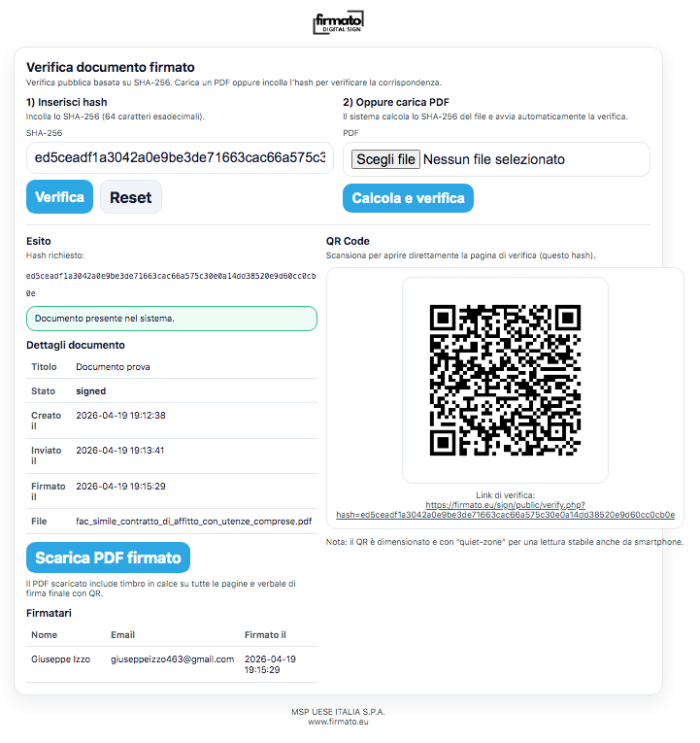Select signer name Giuseppe Izzo
The width and height of the screenshot is (700, 743).
[60, 659]
